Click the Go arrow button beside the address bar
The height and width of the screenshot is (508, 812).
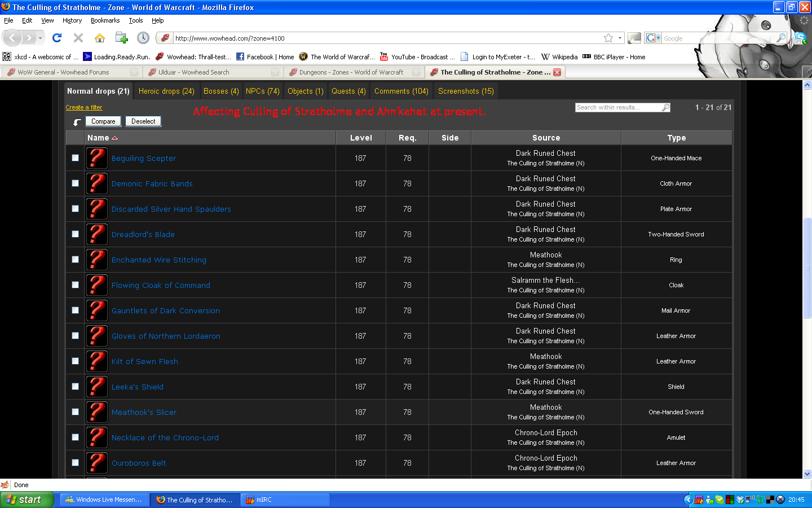point(634,38)
